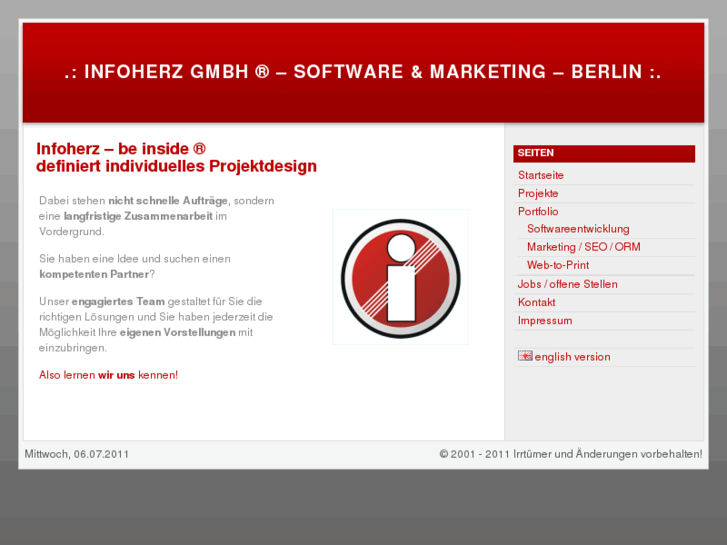Open the Portfolio menu entry
727x545 pixels.
tap(538, 212)
